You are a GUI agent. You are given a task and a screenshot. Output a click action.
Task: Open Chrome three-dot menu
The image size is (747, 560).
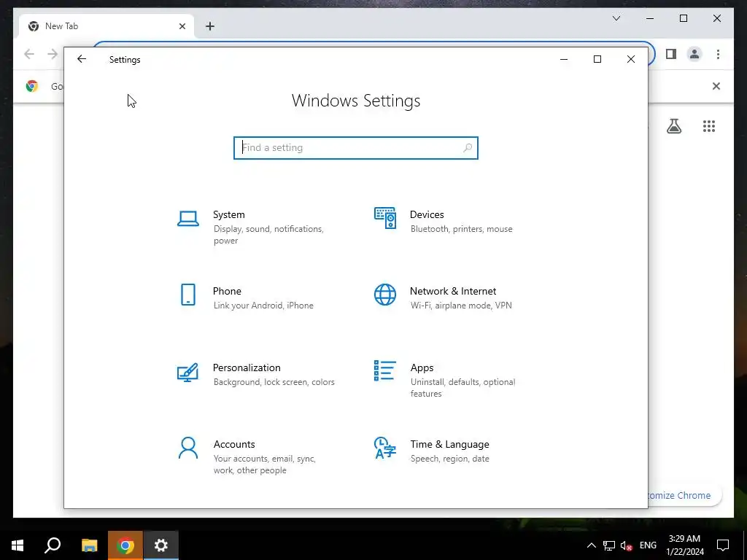pos(718,54)
